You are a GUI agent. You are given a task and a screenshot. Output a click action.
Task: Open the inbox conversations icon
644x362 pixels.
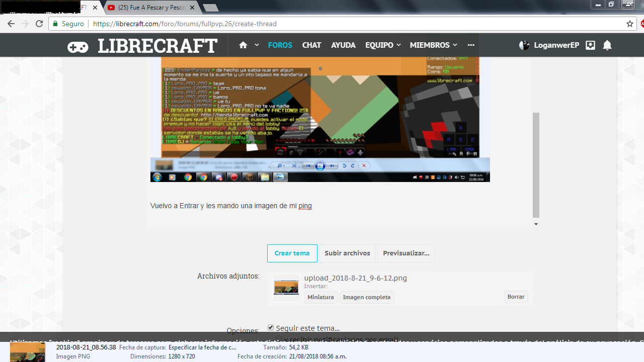coord(591,45)
